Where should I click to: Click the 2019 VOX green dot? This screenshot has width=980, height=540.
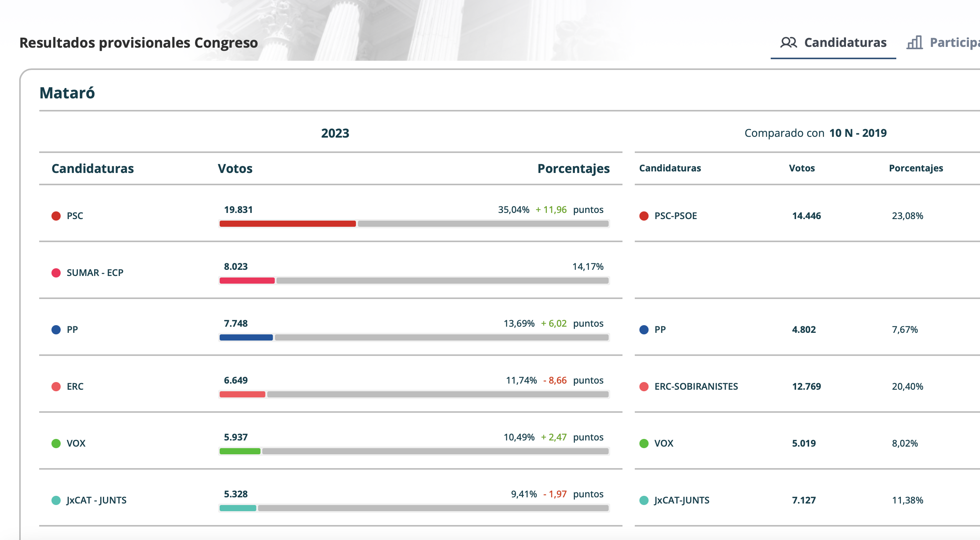pyautogui.click(x=644, y=444)
